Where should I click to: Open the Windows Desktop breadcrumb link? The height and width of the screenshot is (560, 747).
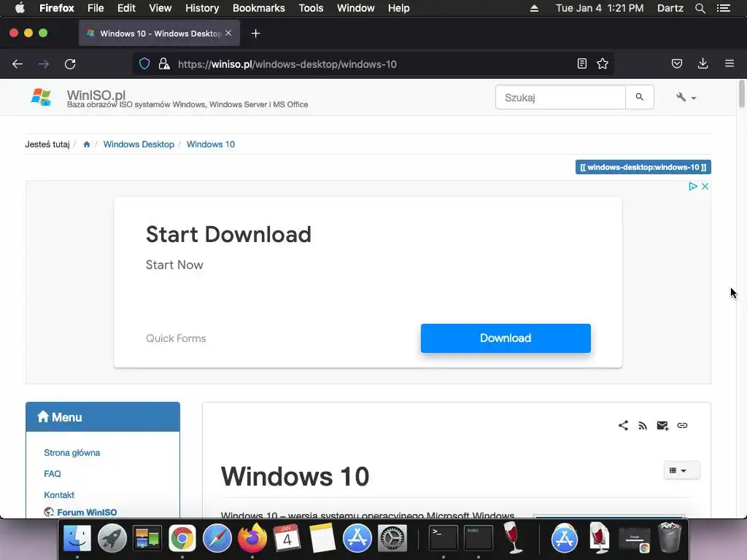point(139,144)
